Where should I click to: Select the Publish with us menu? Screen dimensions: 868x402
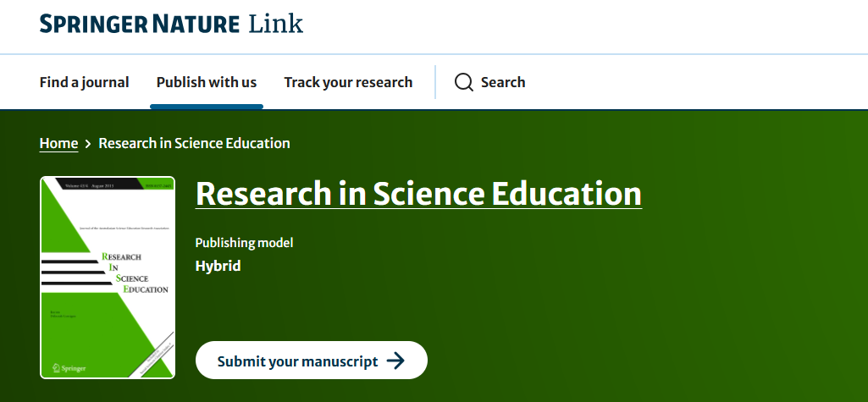click(x=207, y=82)
